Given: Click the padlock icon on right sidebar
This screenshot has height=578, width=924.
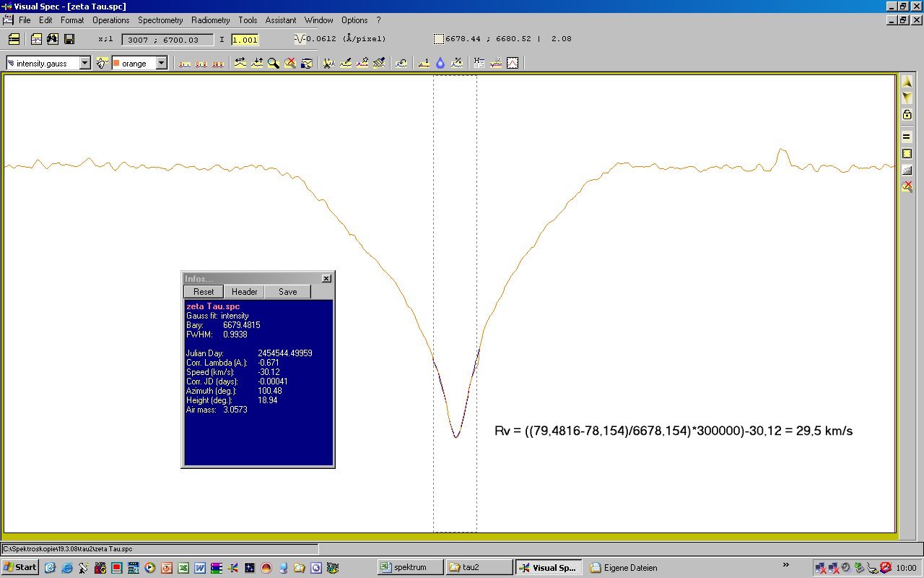Looking at the screenshot, I should (907, 114).
